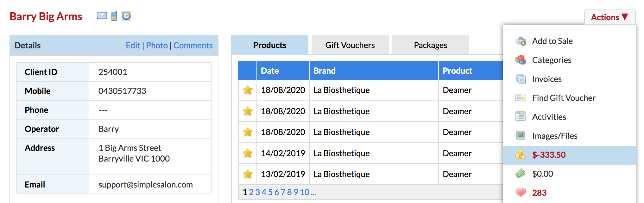Go to page 5 of products
This screenshot has width=644, height=203.
[270, 192]
